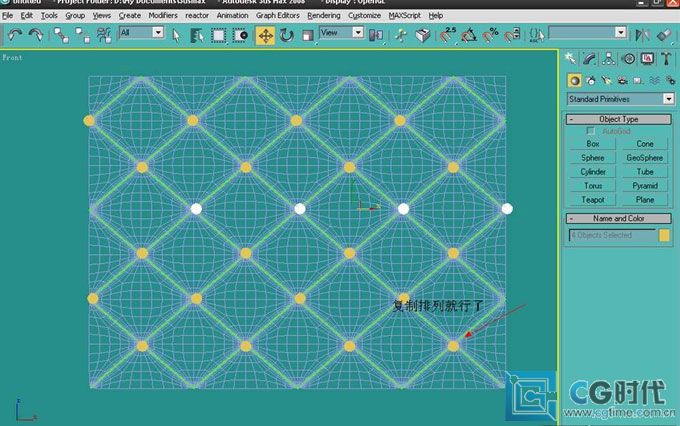Toggle Spinner Snap magnet
The image size is (680, 426).
[512, 35]
